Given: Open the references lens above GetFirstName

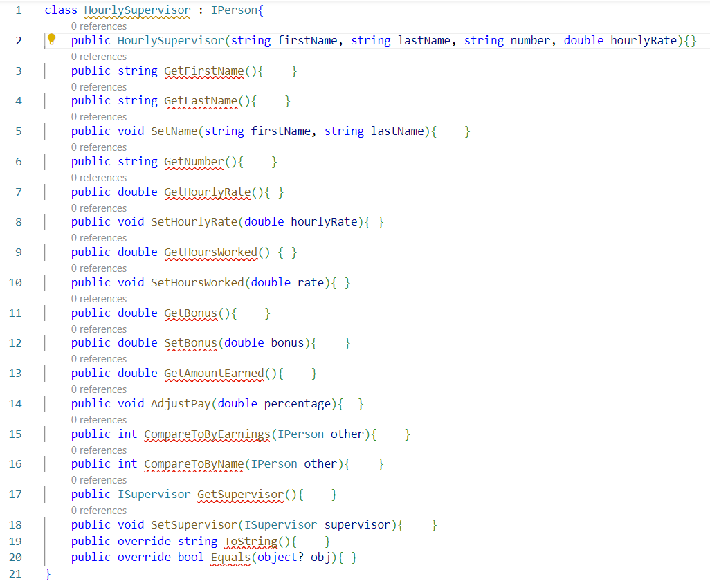Looking at the screenshot, I should (99, 57).
